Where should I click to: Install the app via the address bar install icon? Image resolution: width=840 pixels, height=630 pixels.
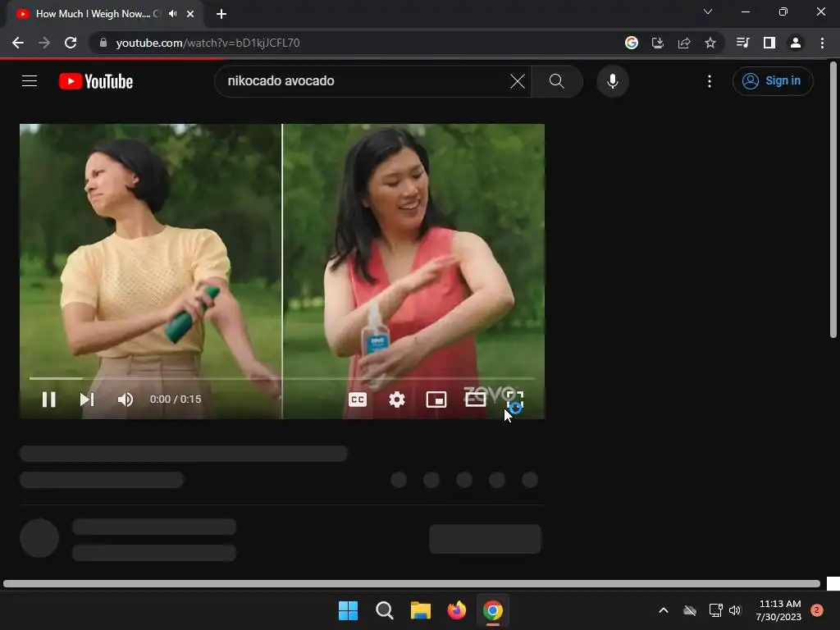pyautogui.click(x=658, y=43)
